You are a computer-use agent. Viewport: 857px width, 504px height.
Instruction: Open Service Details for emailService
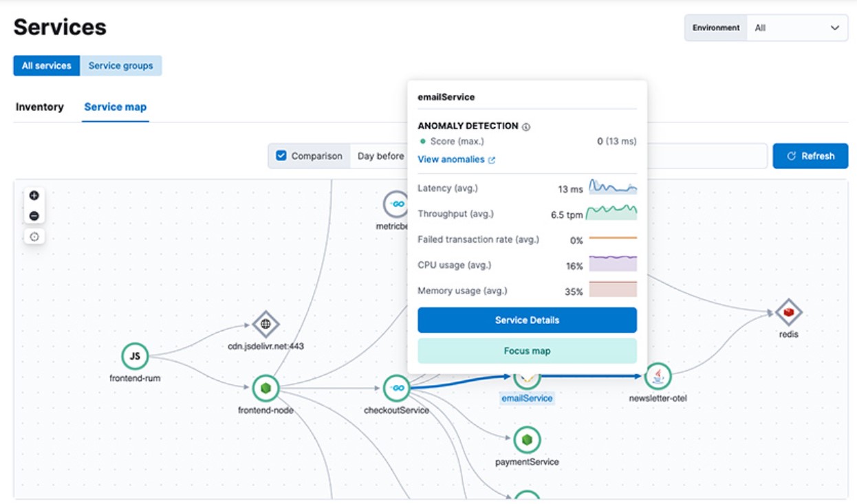click(x=527, y=320)
